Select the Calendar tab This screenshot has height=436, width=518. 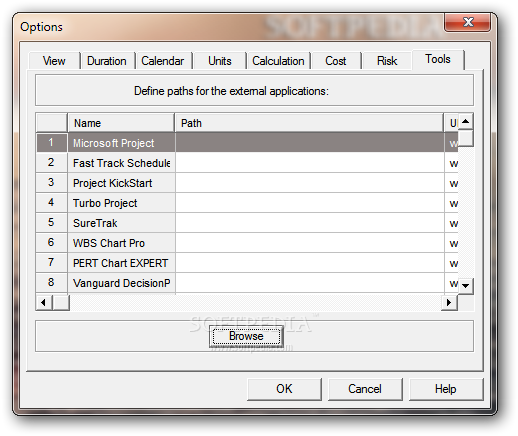point(163,61)
